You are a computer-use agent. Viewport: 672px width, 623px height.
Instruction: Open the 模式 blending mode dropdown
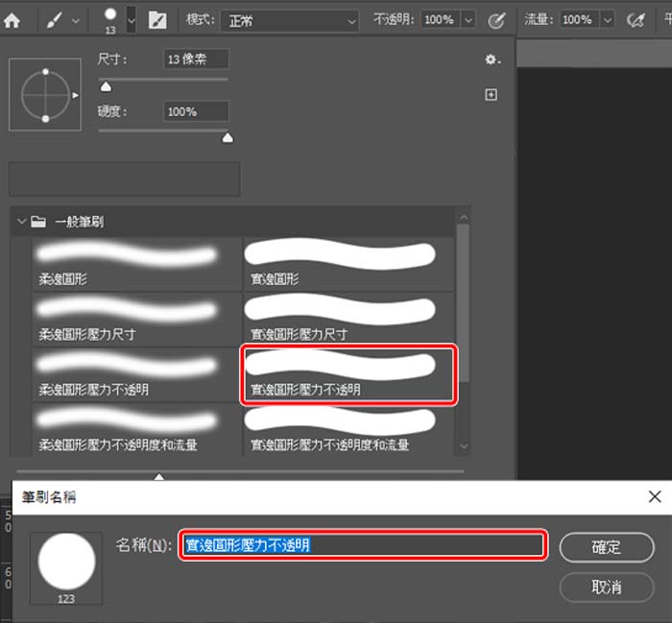[288, 19]
